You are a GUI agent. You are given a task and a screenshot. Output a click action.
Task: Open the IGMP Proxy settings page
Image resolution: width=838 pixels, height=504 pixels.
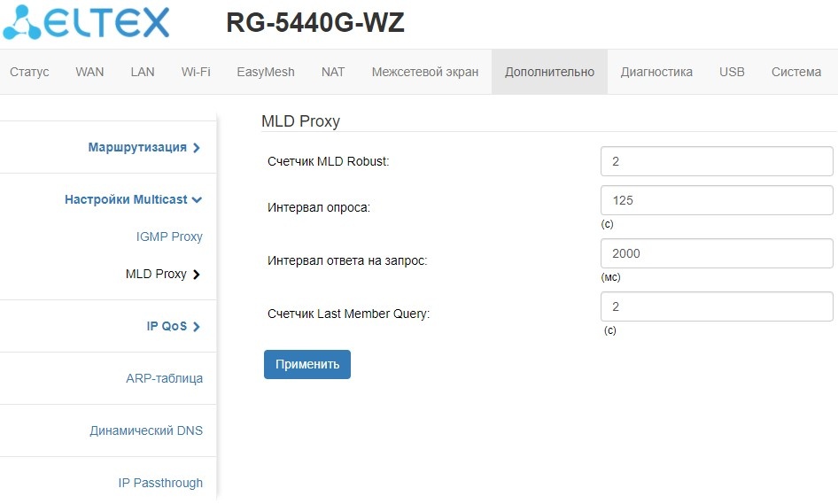click(169, 236)
